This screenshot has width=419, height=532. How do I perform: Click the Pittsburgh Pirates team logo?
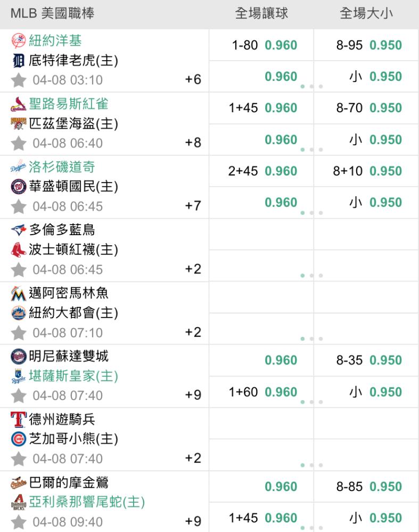[x=18, y=124]
